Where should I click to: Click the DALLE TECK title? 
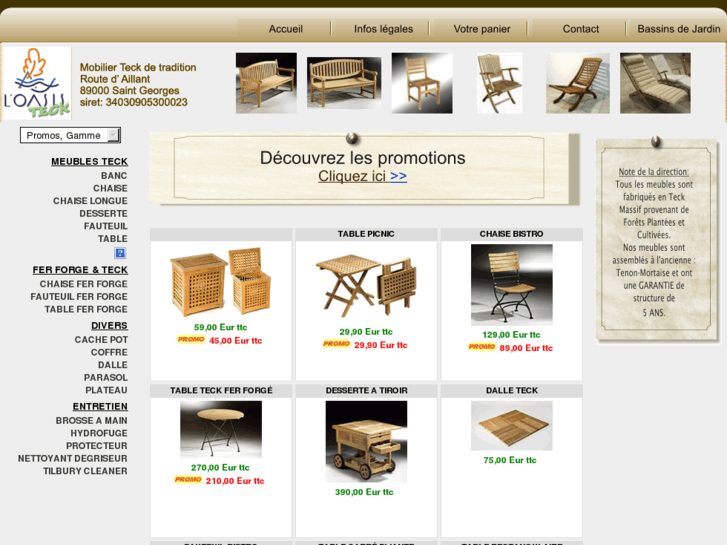tap(512, 390)
